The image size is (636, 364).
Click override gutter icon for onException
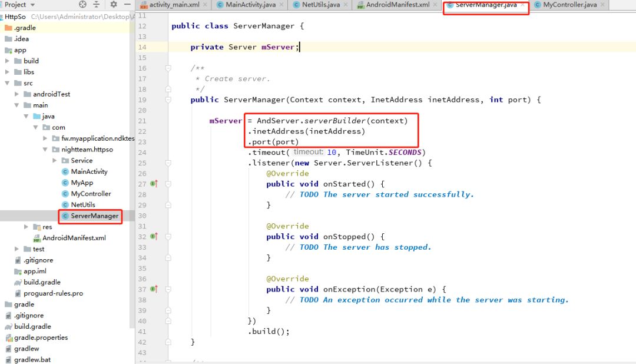(154, 289)
